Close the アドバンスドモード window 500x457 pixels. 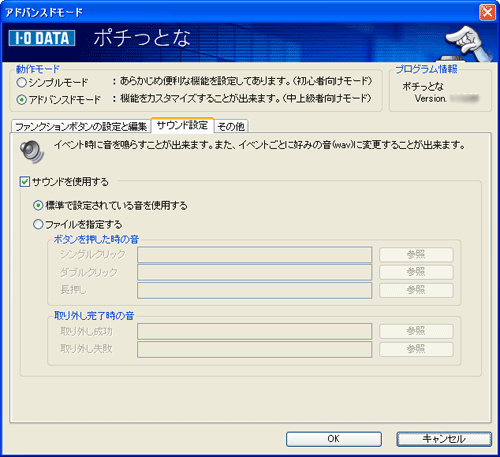487,13
